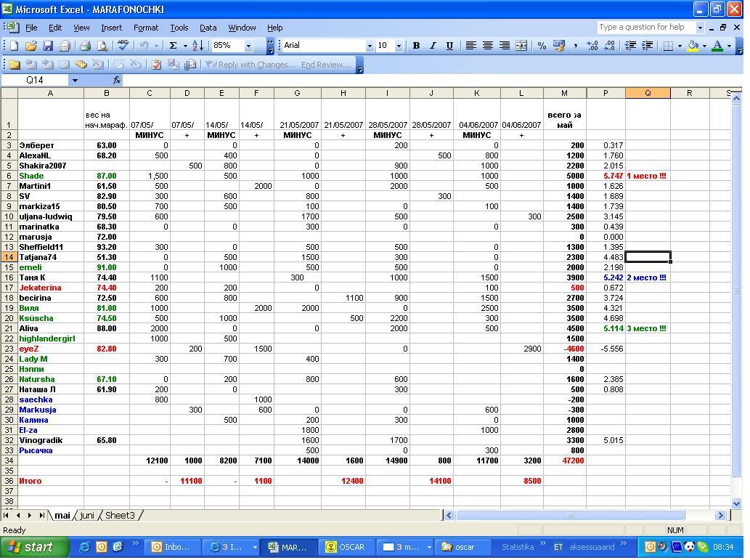Center align cell text
Screen dimensions: 750x560
point(487,46)
